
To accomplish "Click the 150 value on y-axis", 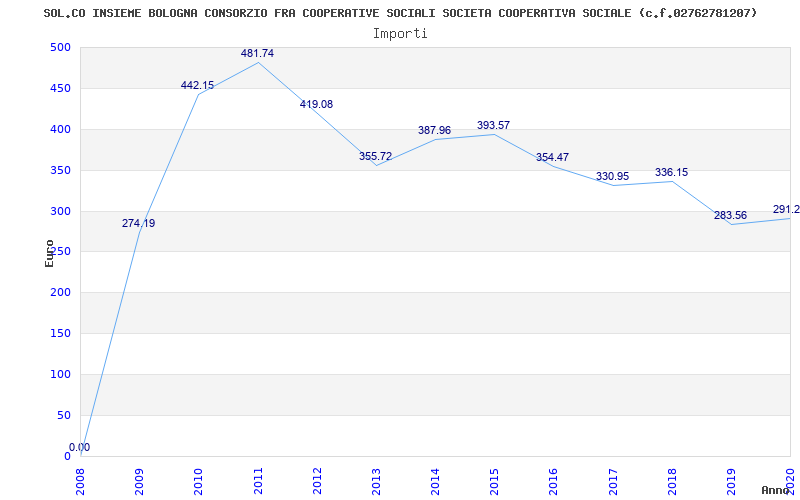I will (x=60, y=333).
